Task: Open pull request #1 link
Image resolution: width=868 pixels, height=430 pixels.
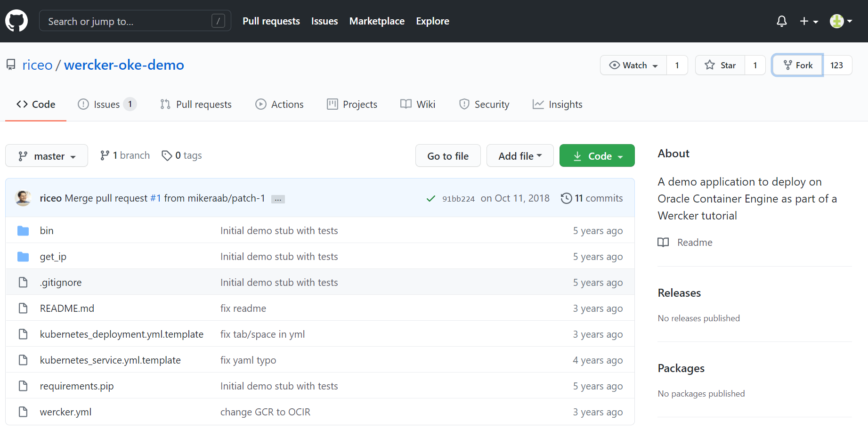Action: click(x=155, y=198)
